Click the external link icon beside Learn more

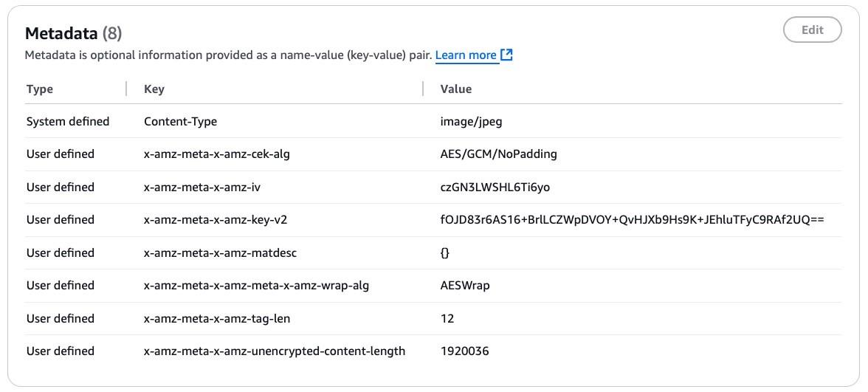506,55
